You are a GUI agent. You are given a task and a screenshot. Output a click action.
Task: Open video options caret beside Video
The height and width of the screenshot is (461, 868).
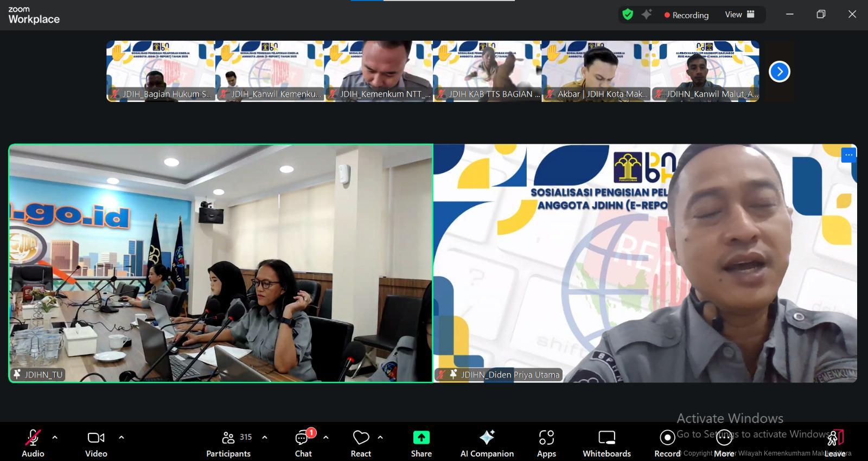121,437
